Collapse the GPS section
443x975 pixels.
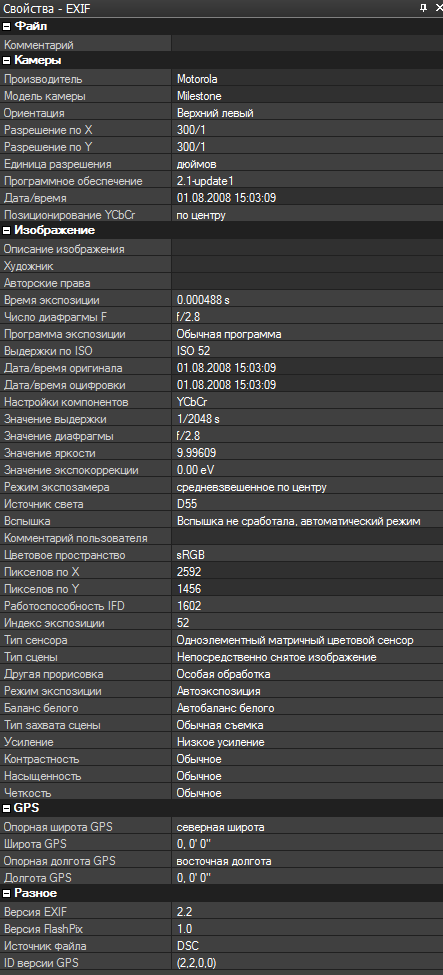[x=7, y=808]
